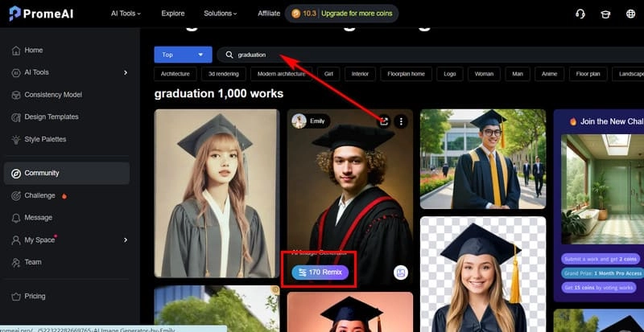Click the Message bell icon
The image size is (644, 332).
coord(16,218)
